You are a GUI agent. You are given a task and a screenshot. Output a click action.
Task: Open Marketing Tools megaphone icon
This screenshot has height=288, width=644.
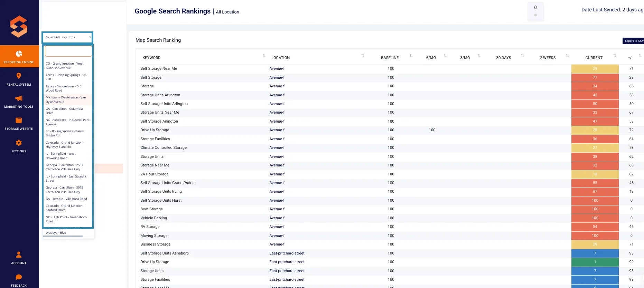tap(19, 98)
